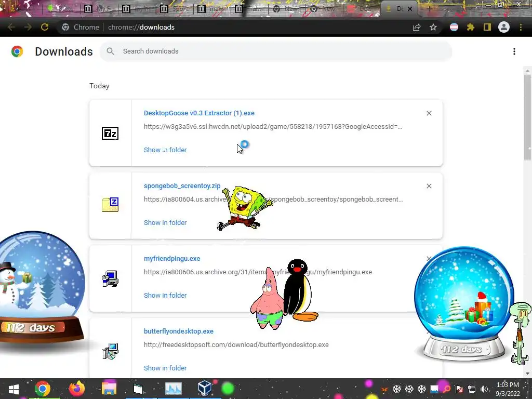Bookmark this page with star icon
This screenshot has height=399, width=532.
click(x=433, y=27)
